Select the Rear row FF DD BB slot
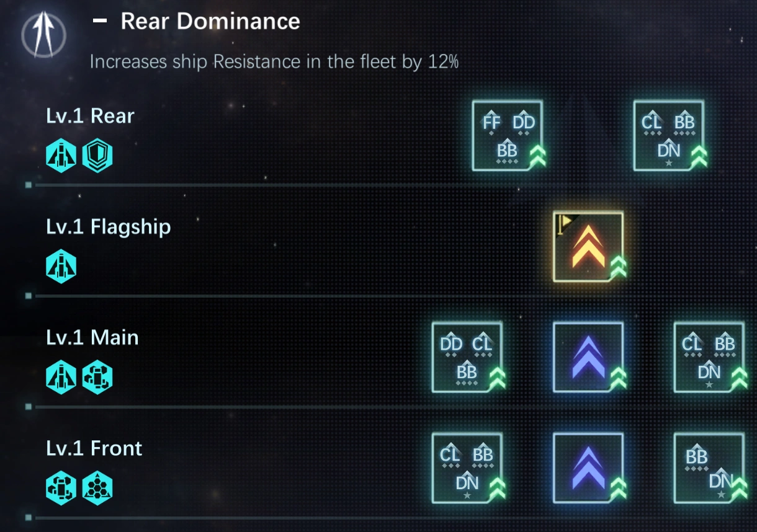Screen dimensions: 757x532 click(x=508, y=135)
